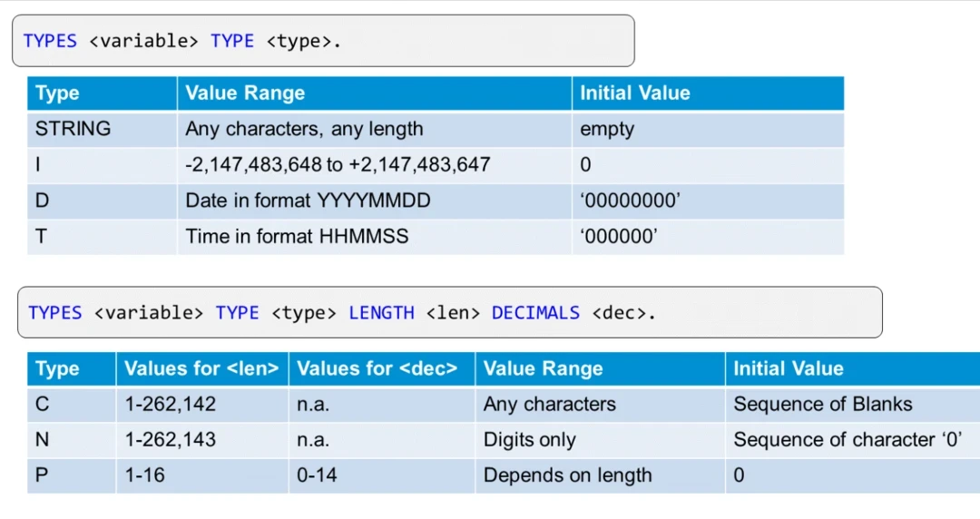Viewport: 980px width, 519px height.
Task: Click the '00000000' initial value cell
Action: (629, 201)
